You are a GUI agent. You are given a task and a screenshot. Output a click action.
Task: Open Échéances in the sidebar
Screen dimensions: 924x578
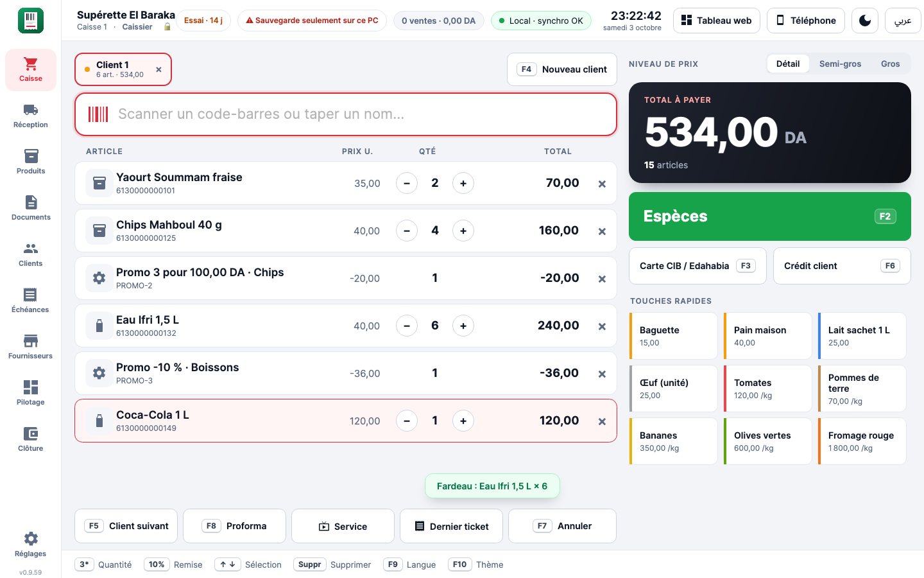coord(31,301)
